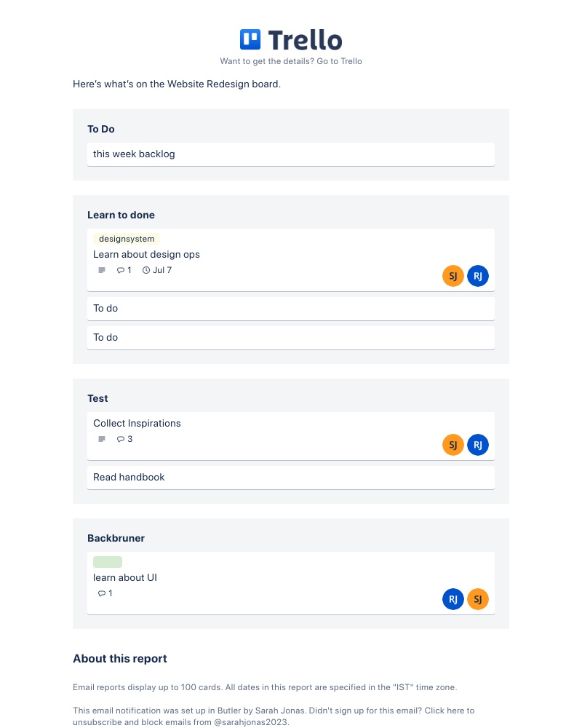This screenshot has width=582, height=728.
Task: Click the comment icon on learn about UI
Action: click(101, 593)
